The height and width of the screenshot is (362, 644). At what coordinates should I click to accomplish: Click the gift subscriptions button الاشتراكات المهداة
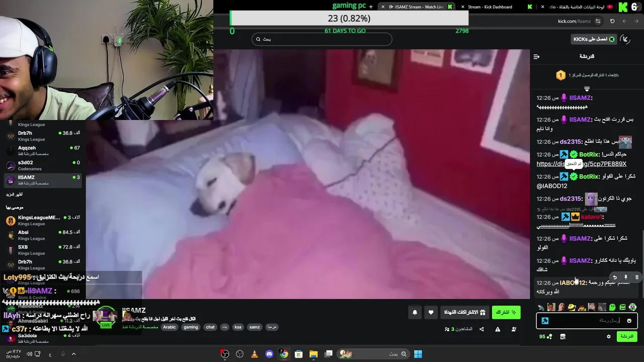pyautogui.click(x=464, y=312)
